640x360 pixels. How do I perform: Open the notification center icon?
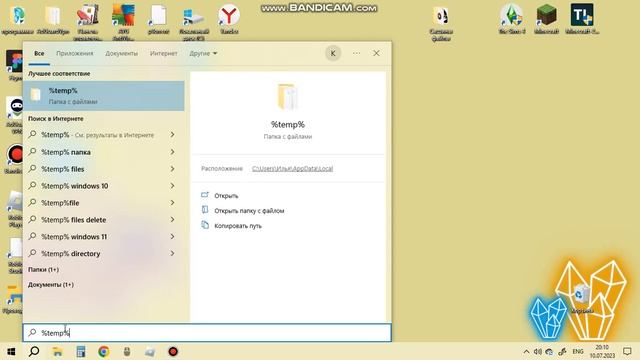pyautogui.click(x=627, y=351)
